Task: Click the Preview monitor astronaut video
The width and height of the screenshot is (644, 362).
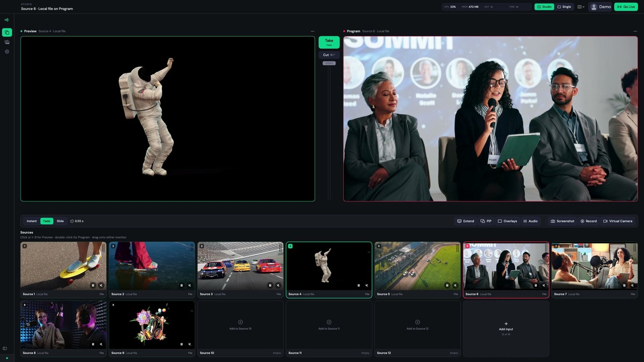Action: tap(168, 119)
